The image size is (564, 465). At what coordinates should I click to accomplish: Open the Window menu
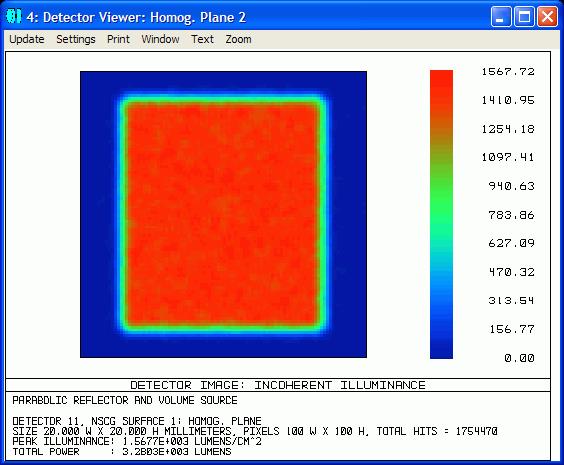(x=160, y=39)
